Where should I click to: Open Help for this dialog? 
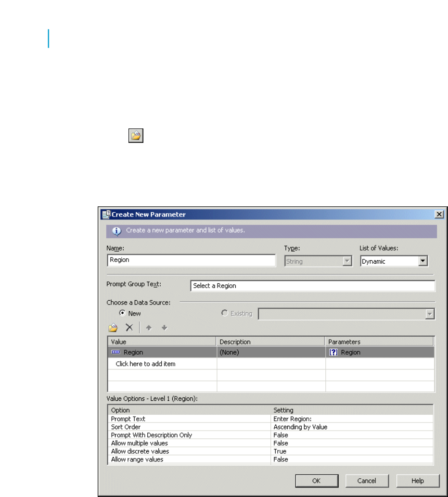(x=418, y=481)
